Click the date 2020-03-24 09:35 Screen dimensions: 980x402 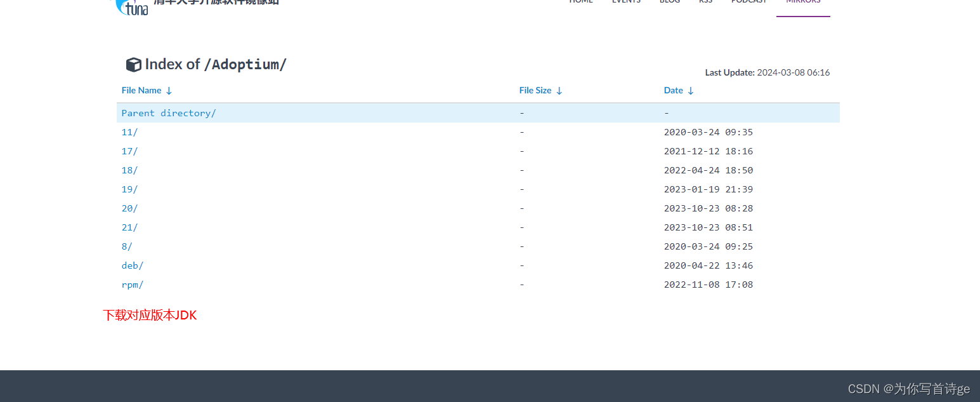[x=709, y=132]
